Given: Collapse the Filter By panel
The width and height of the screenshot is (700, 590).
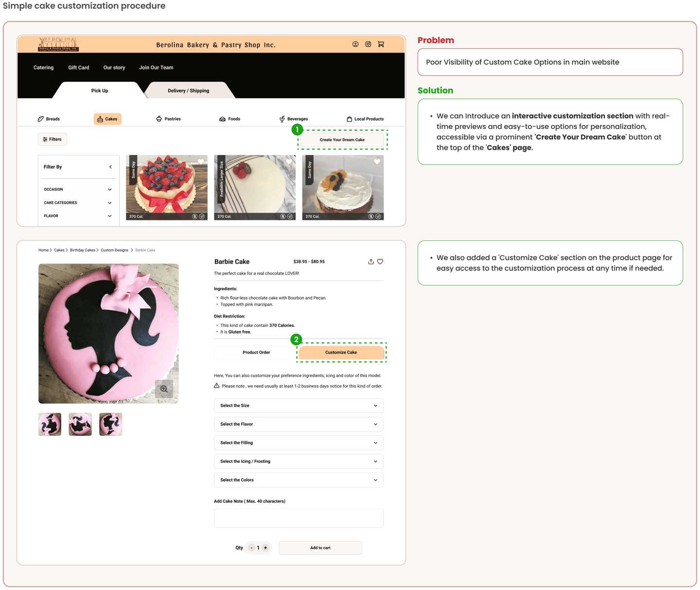Looking at the screenshot, I should (x=110, y=167).
